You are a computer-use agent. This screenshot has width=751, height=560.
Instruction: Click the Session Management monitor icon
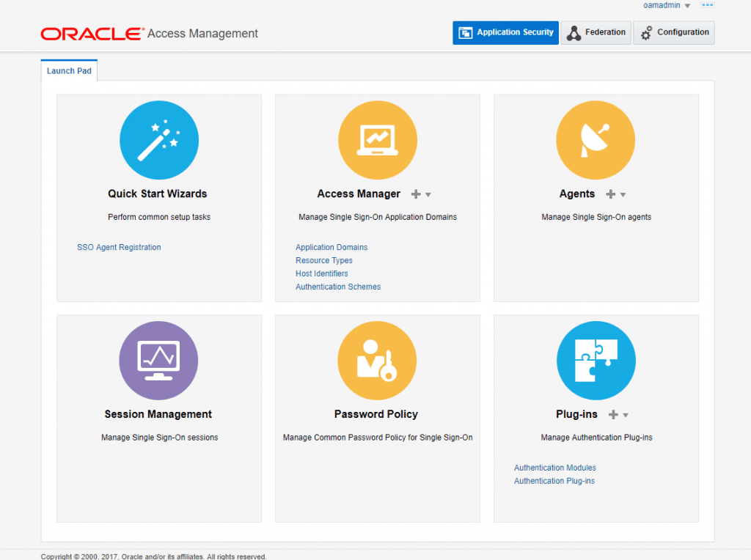coord(158,361)
